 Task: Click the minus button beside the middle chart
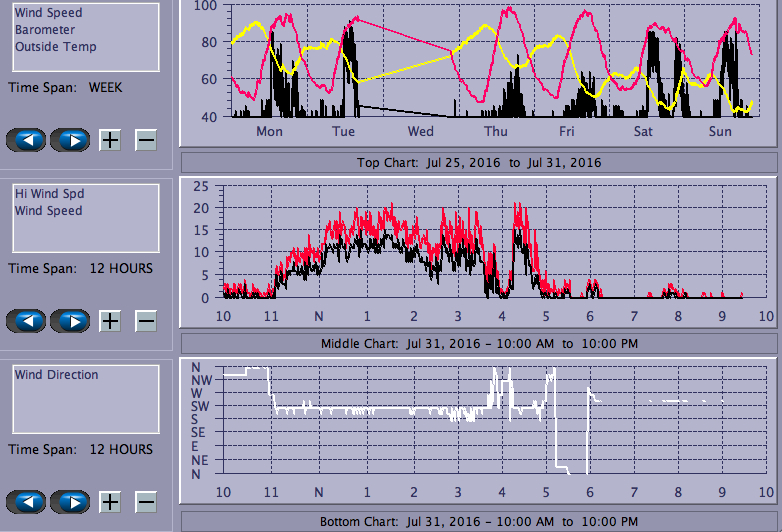tap(146, 321)
